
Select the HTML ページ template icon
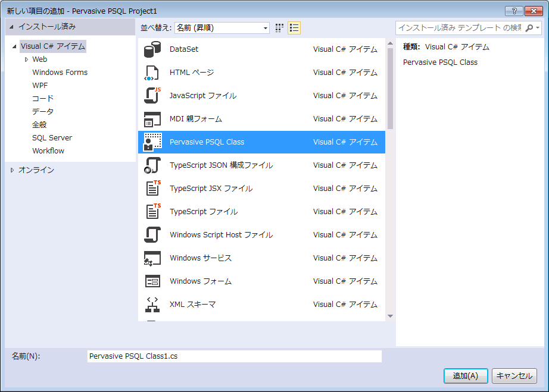[x=152, y=73]
